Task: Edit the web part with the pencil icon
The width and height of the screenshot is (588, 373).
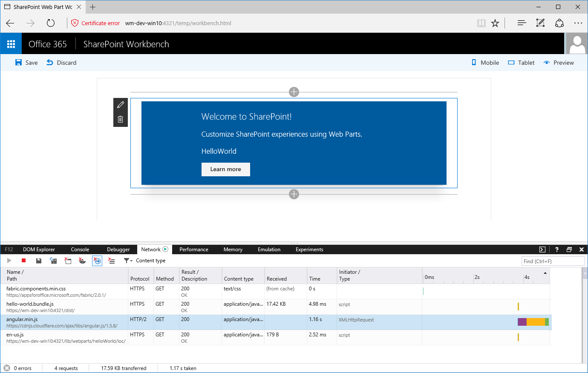Action: (121, 105)
